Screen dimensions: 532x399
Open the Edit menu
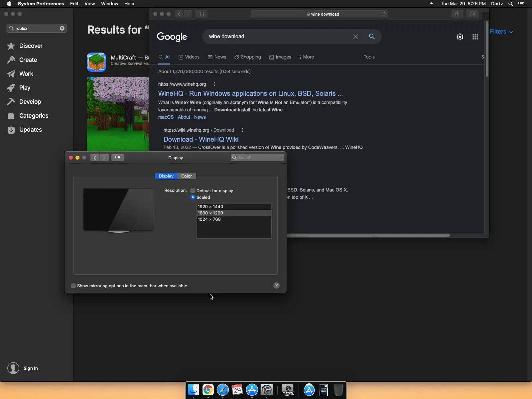[74, 4]
